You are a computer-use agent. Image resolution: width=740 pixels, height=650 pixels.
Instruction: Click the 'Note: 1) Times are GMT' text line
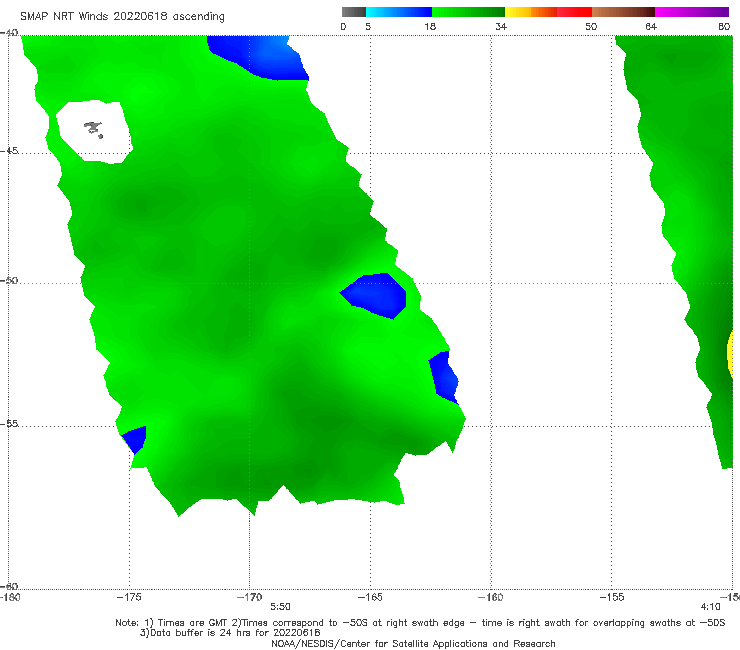click(x=420, y=623)
